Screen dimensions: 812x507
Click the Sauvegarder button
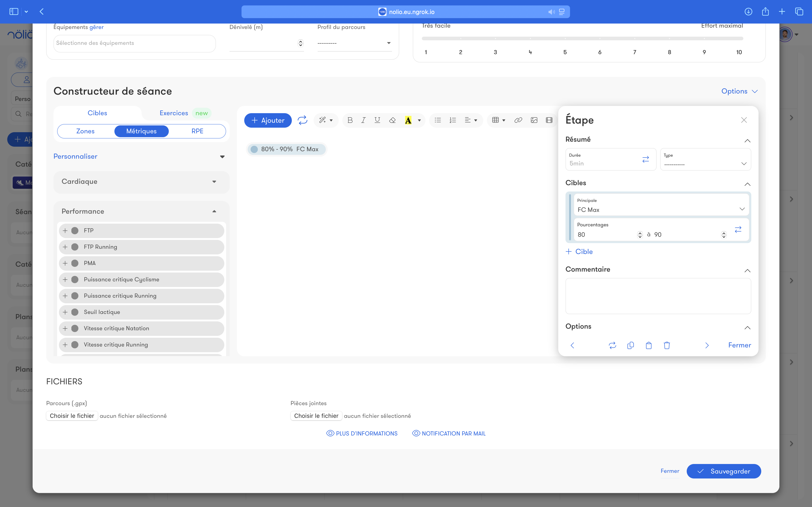coord(723,471)
